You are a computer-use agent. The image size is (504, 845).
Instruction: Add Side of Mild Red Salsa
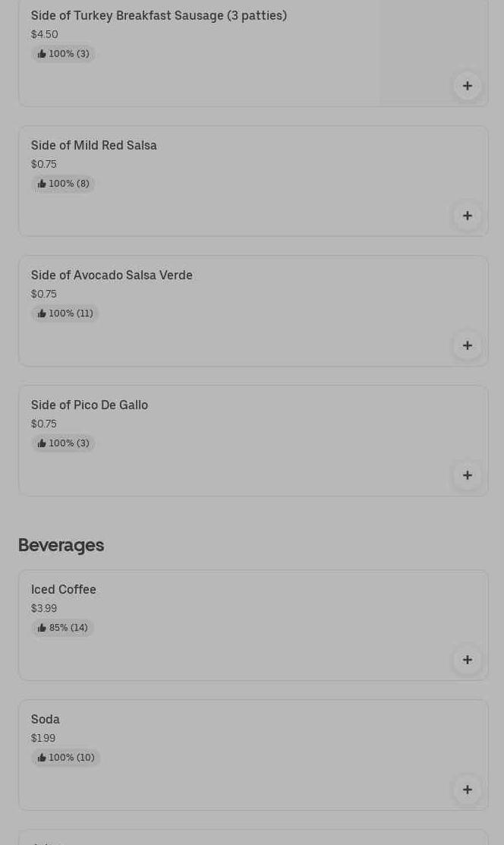pos(467,216)
